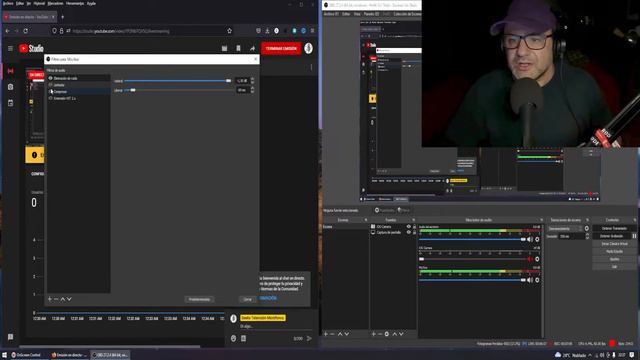The height and width of the screenshot is (360, 640).
Task: Open the Ayuda menu in the browser
Action: (x=91, y=3)
